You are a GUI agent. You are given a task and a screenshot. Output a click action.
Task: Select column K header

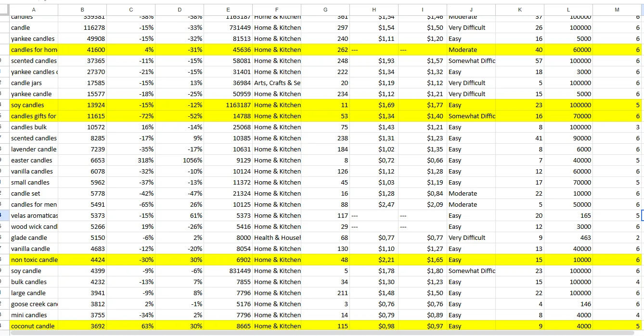click(520, 10)
